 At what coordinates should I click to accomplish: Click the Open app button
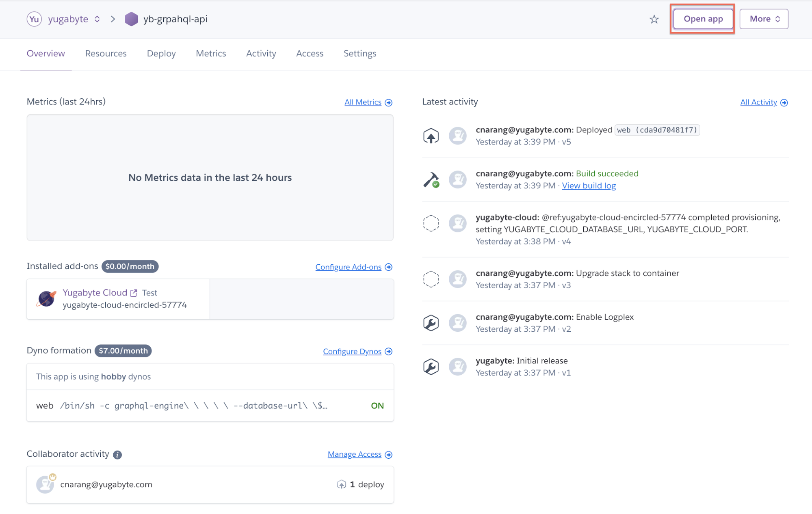[x=703, y=19]
